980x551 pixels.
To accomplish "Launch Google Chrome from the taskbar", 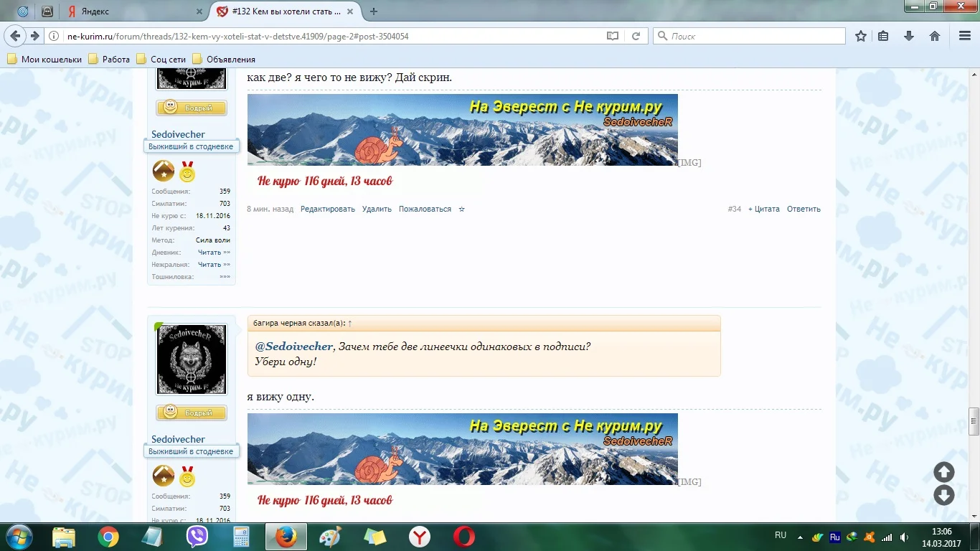I will click(x=108, y=537).
